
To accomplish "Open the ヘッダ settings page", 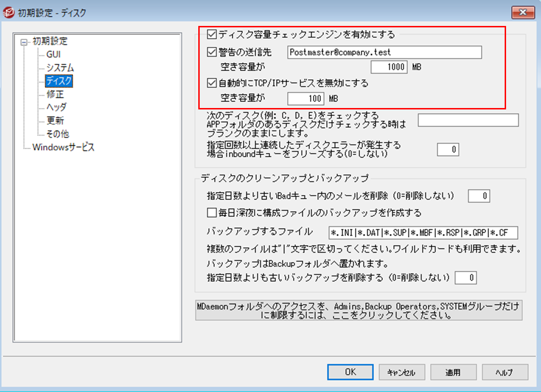I will (x=56, y=108).
